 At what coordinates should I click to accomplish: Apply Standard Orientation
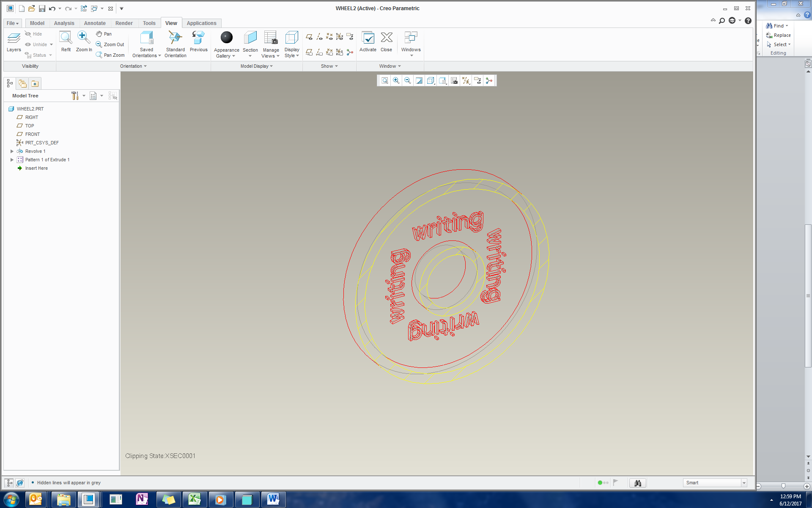click(176, 44)
